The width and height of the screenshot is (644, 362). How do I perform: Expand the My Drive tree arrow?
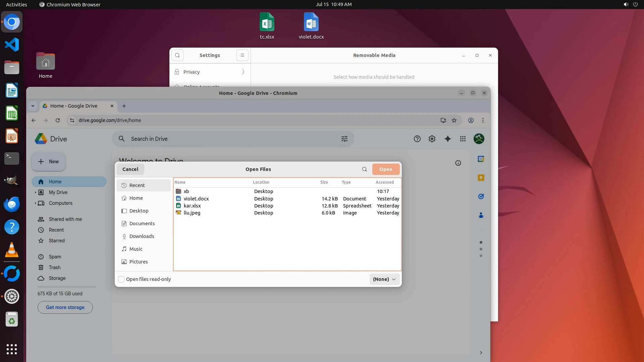pyautogui.click(x=36, y=192)
